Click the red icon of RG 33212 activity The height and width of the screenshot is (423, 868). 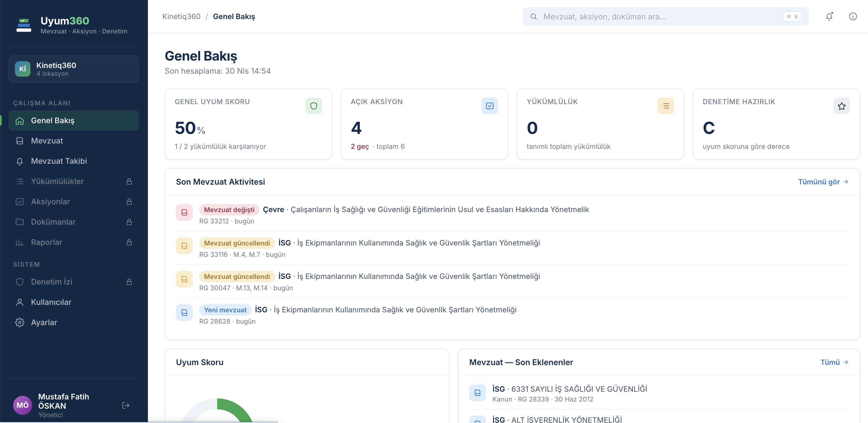[184, 212]
